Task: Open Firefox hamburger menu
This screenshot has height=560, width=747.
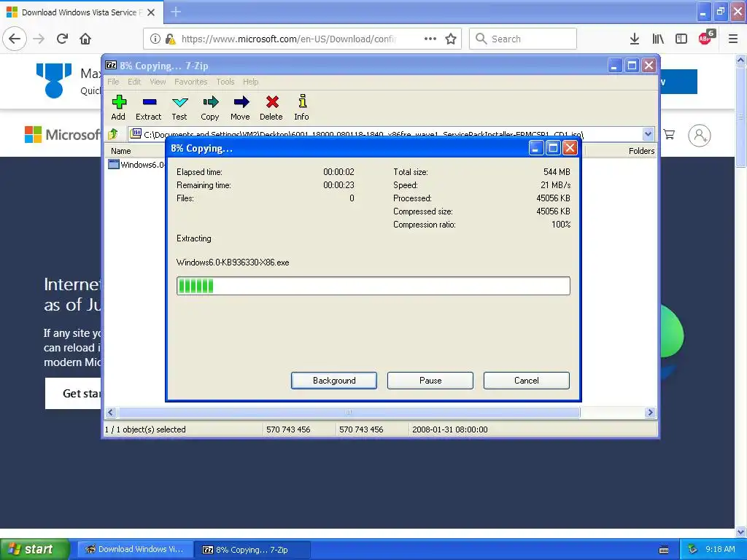Action: click(733, 39)
